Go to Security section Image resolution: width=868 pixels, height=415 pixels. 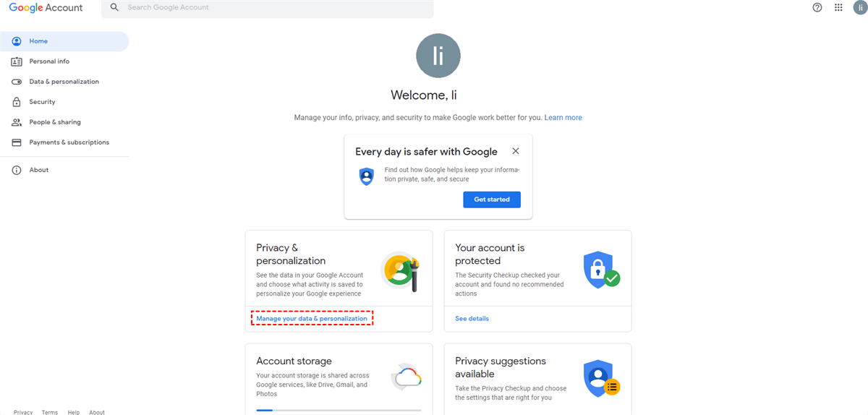pyautogui.click(x=42, y=102)
